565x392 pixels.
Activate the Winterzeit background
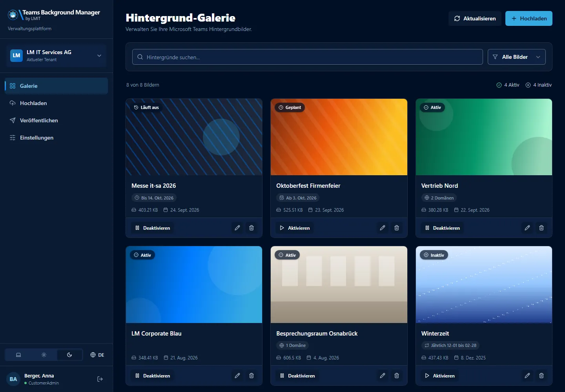pyautogui.click(x=440, y=376)
